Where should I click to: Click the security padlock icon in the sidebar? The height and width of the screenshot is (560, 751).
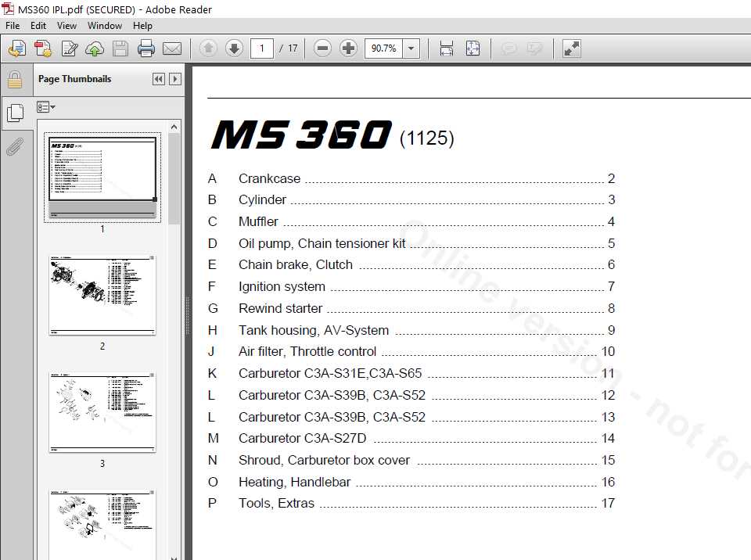pos(15,80)
